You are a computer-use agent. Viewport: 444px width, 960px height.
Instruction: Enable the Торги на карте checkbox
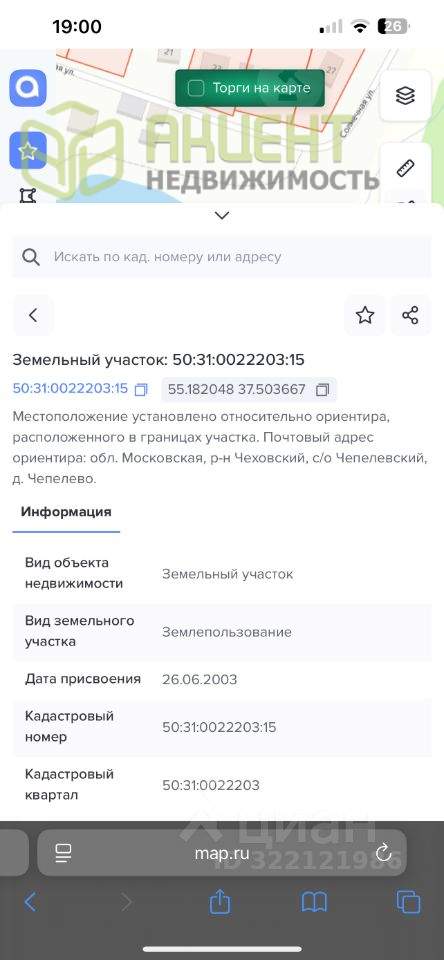point(196,88)
